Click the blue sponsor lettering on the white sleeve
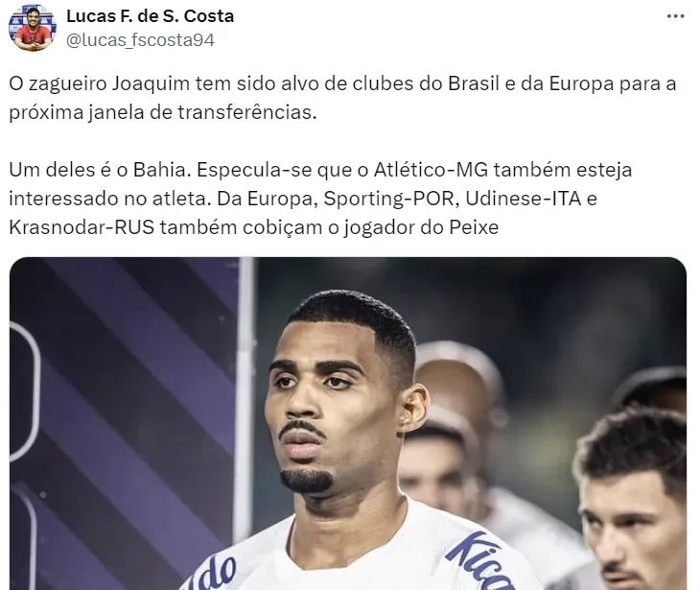The height and width of the screenshot is (590, 700). coord(479,560)
